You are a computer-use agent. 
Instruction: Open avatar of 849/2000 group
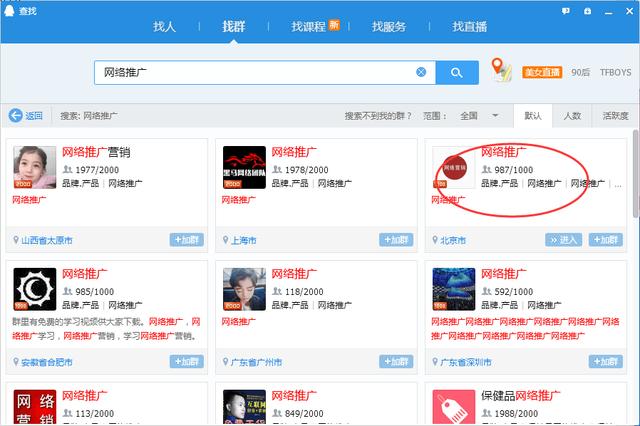244,406
